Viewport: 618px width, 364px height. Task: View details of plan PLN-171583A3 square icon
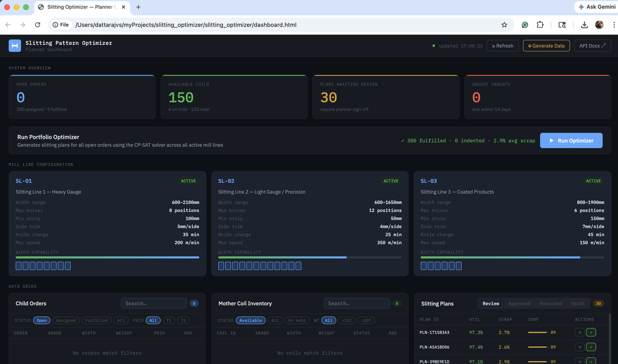pos(579,333)
